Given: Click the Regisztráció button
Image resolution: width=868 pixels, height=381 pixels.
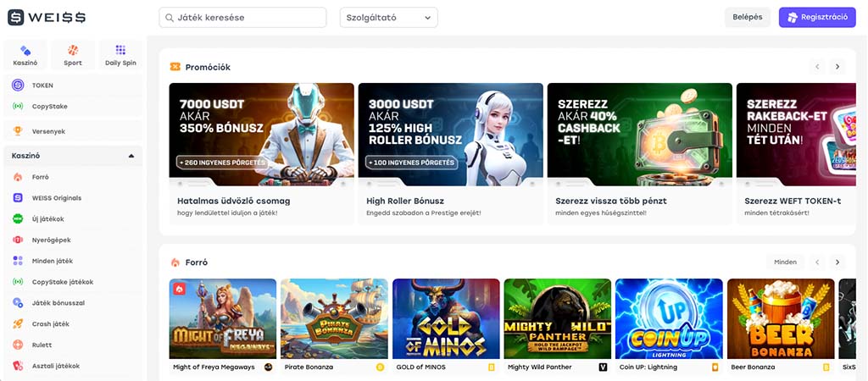Looking at the screenshot, I should coord(817,17).
